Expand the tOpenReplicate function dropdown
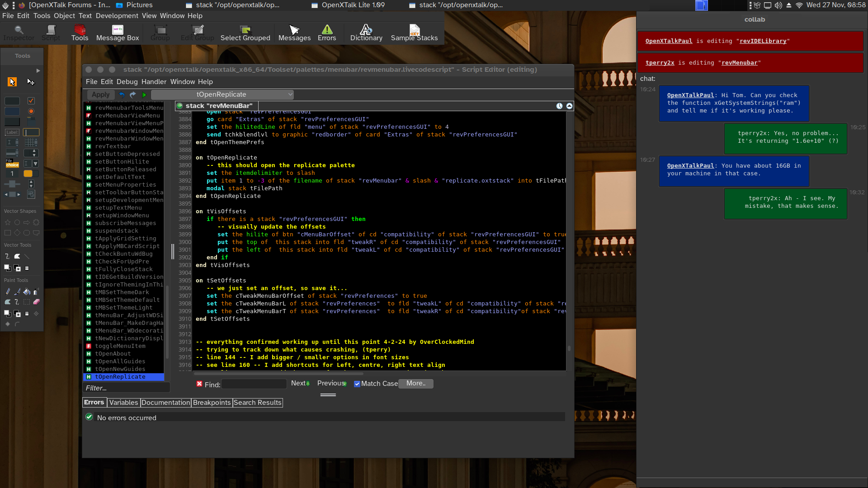This screenshot has height=488, width=868. click(289, 94)
